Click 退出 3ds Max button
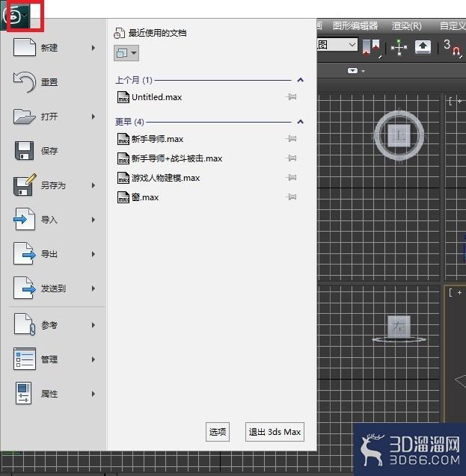Screen dimensions: 466x476 [275, 432]
